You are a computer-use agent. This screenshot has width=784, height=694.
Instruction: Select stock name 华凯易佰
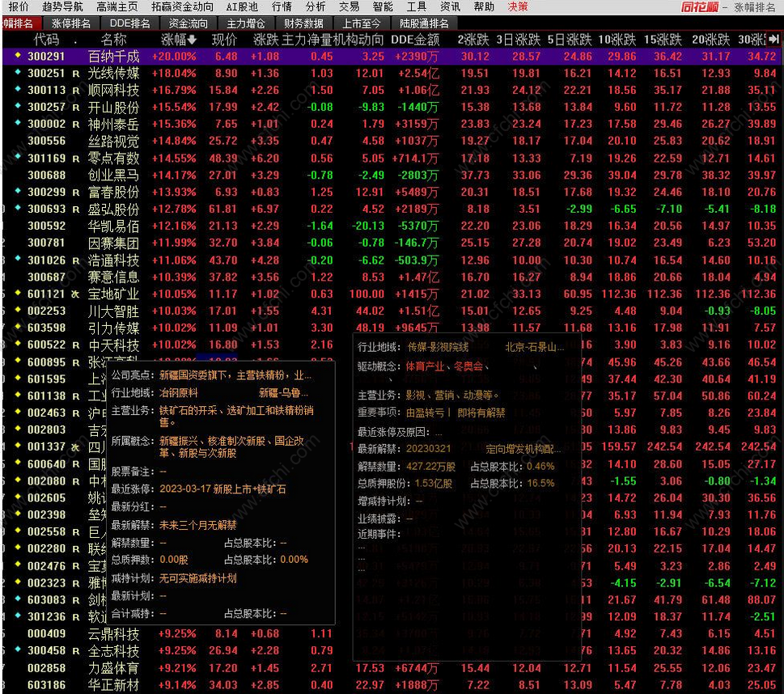113,226
